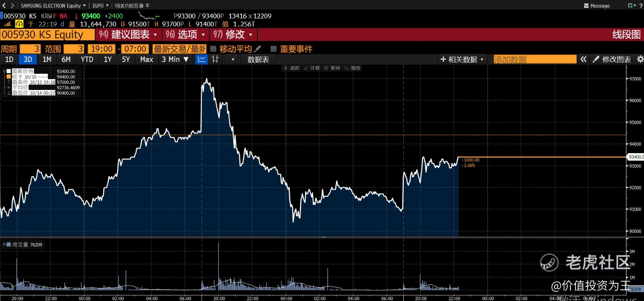The width and height of the screenshot is (644, 301).
Task: Click the orange 收于 legend swatch
Action: 9,76
